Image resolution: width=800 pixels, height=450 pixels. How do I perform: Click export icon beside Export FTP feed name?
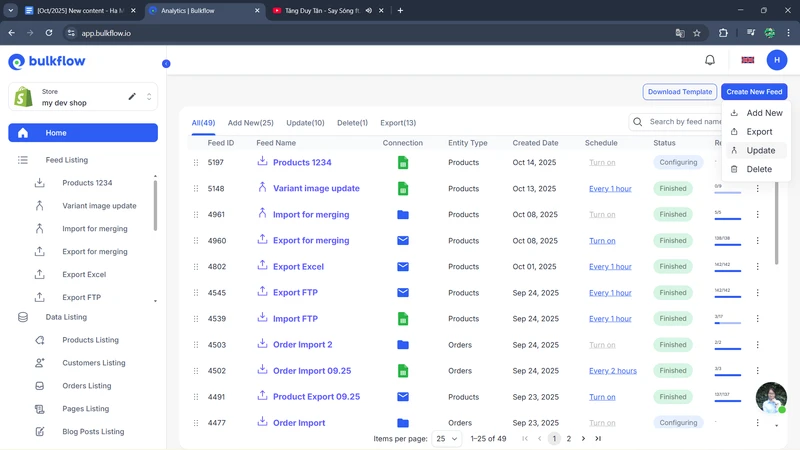coord(262,291)
